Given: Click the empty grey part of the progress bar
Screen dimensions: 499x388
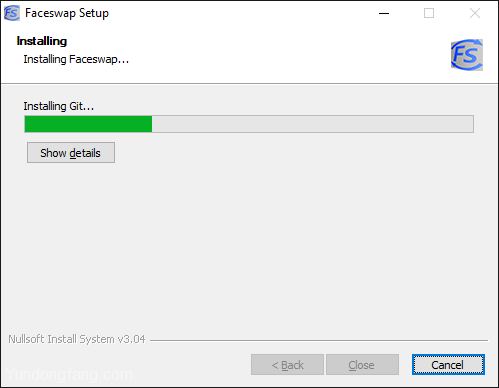Looking at the screenshot, I should 312,124.
